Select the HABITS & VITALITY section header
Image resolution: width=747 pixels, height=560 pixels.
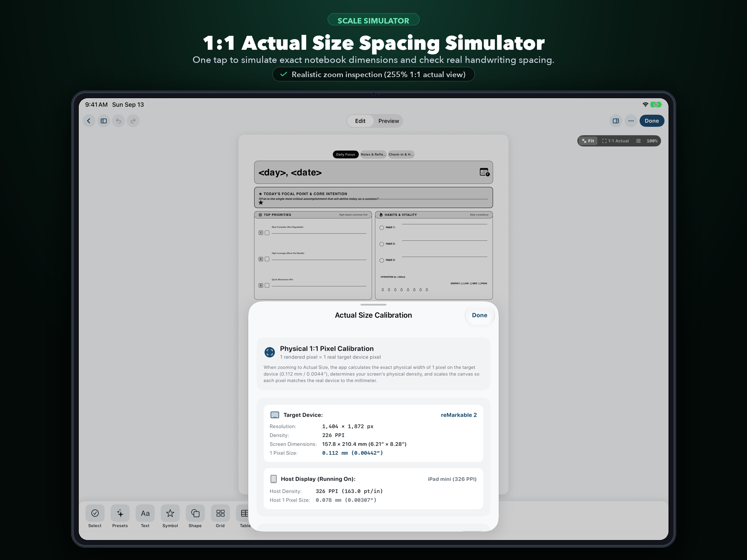(434, 215)
